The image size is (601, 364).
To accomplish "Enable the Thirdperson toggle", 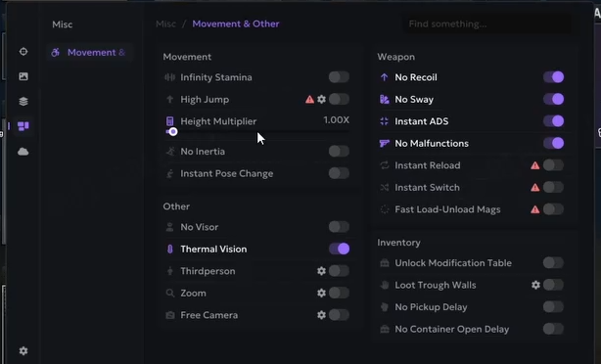I will (339, 271).
